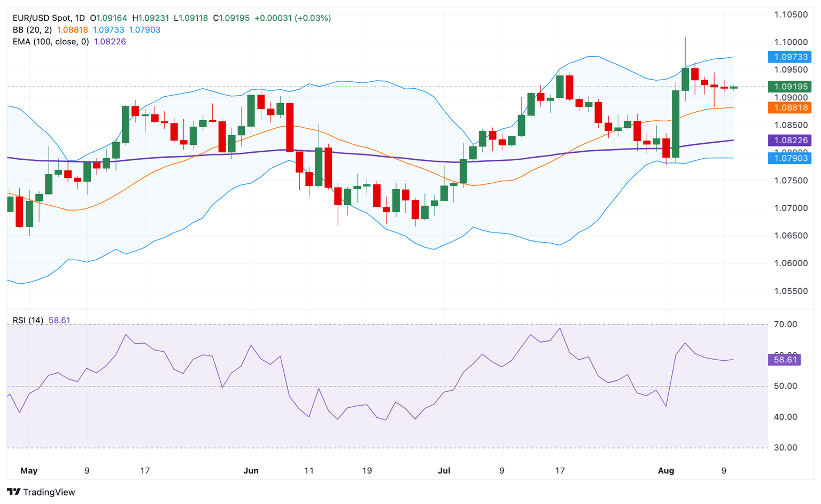The image size is (821, 504).
Task: Select the purple 1.08226 EMA price tag
Action: pos(789,141)
